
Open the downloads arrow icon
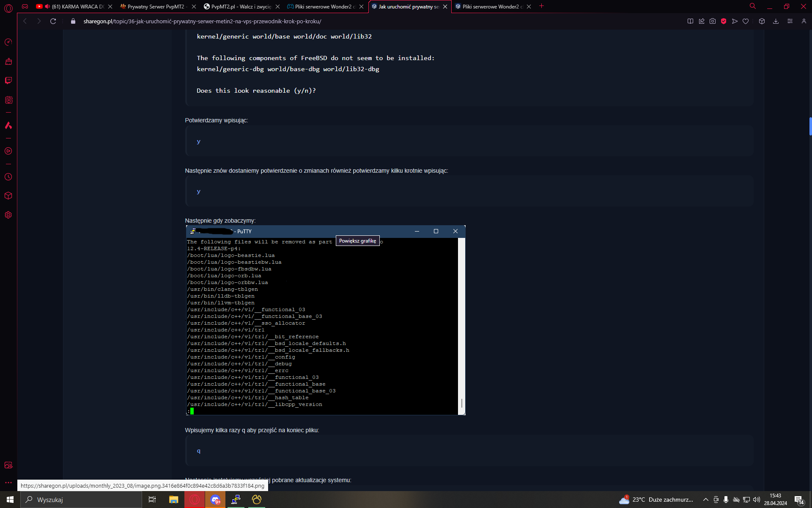point(776,21)
